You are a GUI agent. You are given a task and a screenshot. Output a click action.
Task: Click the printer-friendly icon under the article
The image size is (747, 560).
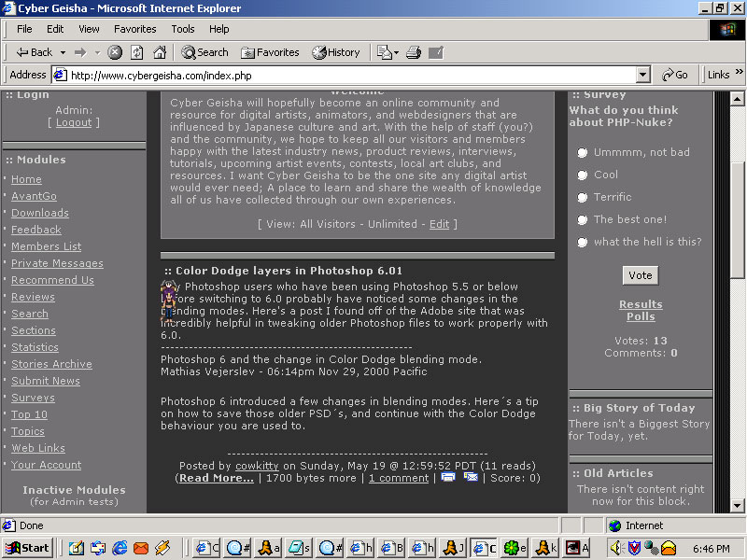[448, 477]
